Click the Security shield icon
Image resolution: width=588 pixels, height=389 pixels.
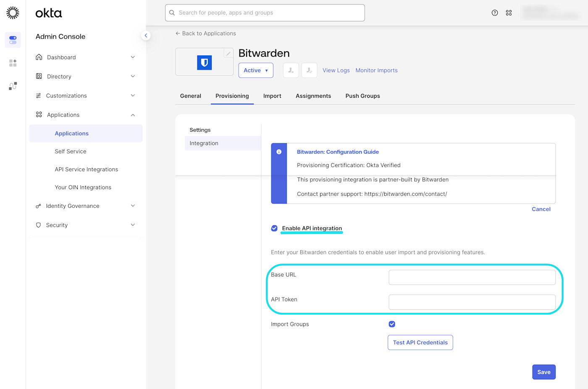[39, 225]
